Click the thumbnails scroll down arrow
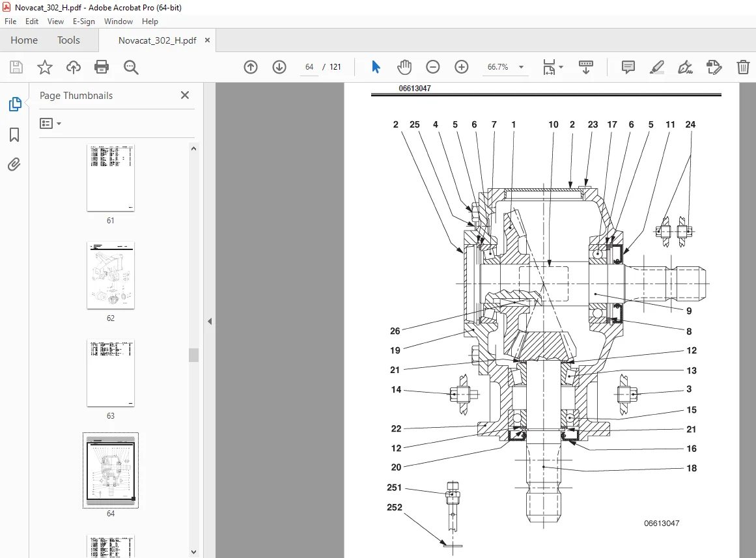The width and height of the screenshot is (756, 558). 194,551
